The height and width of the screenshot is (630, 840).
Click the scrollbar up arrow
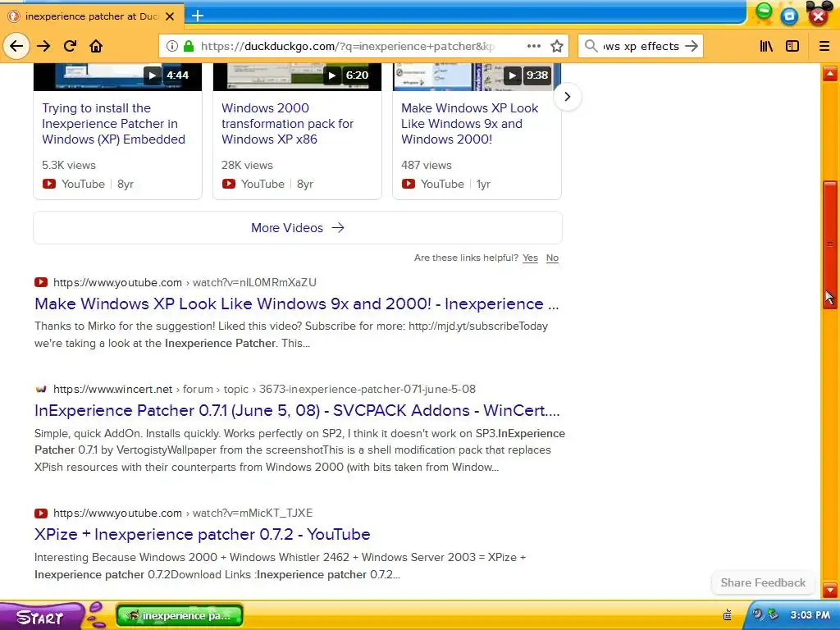(830, 73)
